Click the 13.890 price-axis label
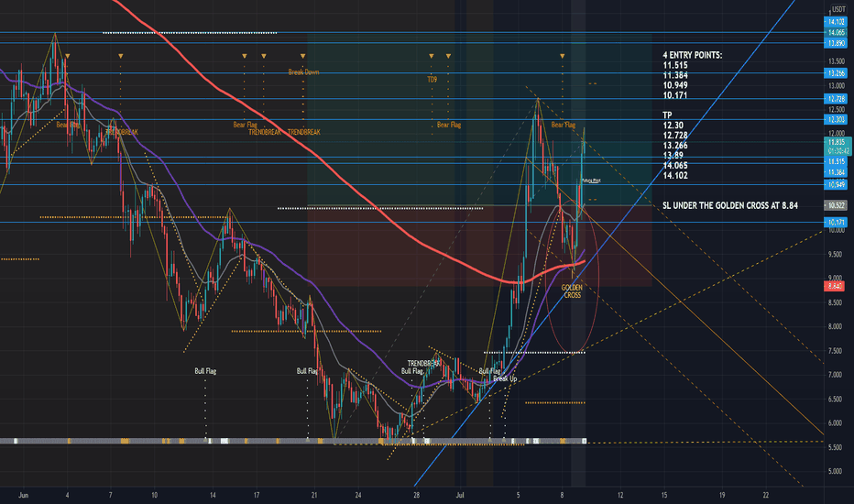The image size is (854, 504). (836, 43)
